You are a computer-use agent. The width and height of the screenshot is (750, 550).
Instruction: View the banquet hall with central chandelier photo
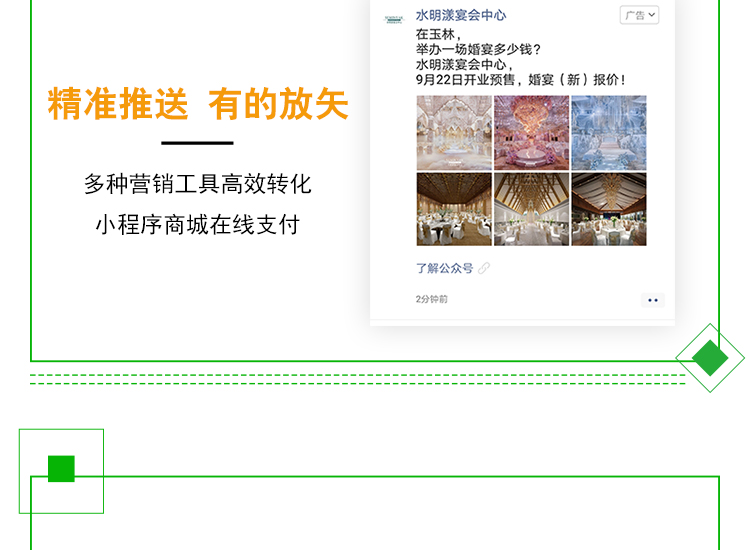pyautogui.click(x=609, y=209)
